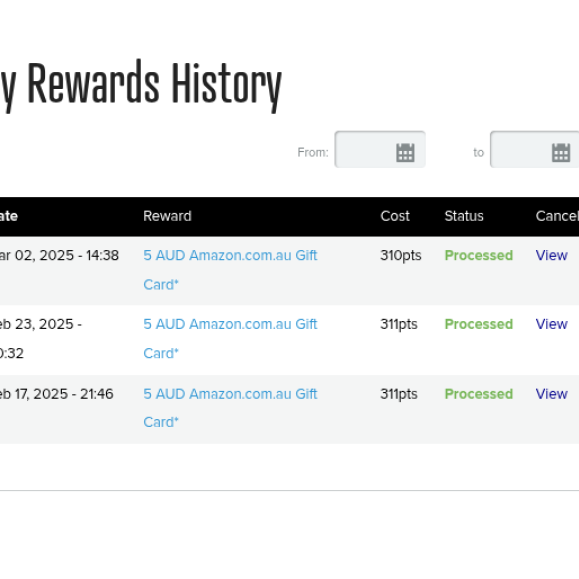579x579 pixels.
Task: Open the From date calendar icon
Action: click(405, 153)
